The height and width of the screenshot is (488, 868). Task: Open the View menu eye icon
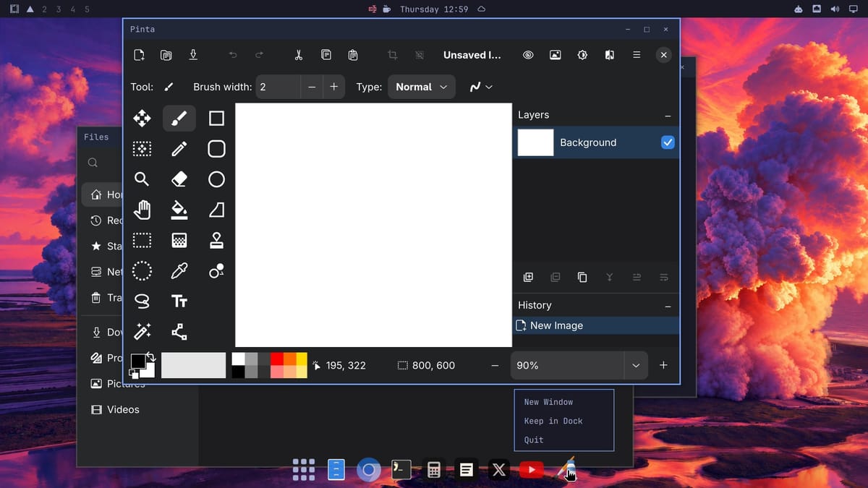(528, 55)
